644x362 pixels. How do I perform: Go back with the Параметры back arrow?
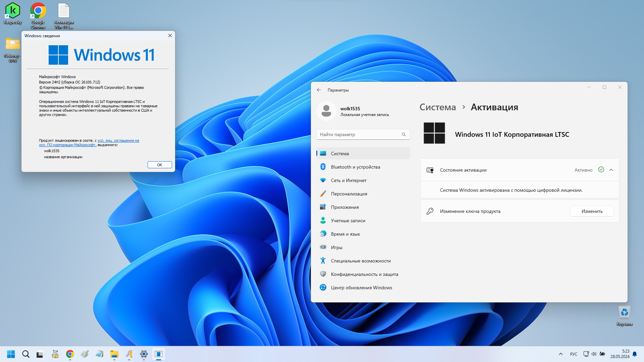point(319,90)
